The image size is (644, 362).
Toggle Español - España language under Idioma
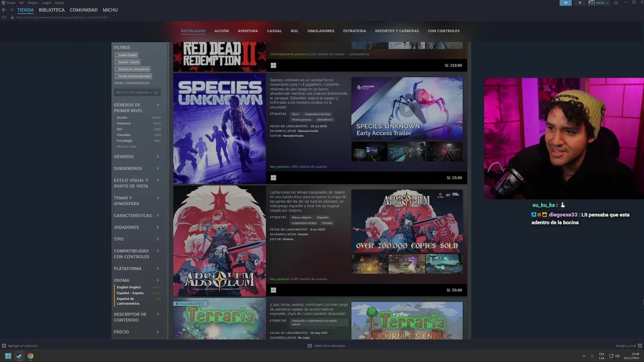pyautogui.click(x=138, y=293)
